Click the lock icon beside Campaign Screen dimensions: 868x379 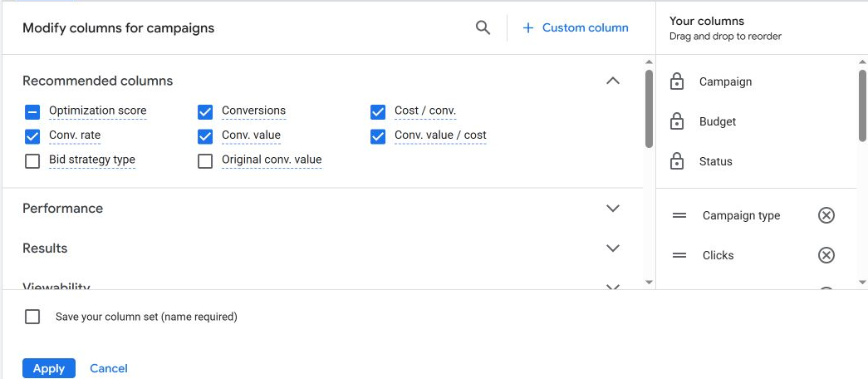point(676,81)
